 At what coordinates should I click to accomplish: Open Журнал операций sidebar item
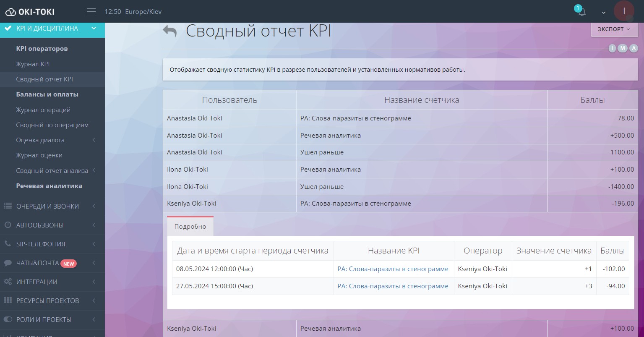(43, 110)
